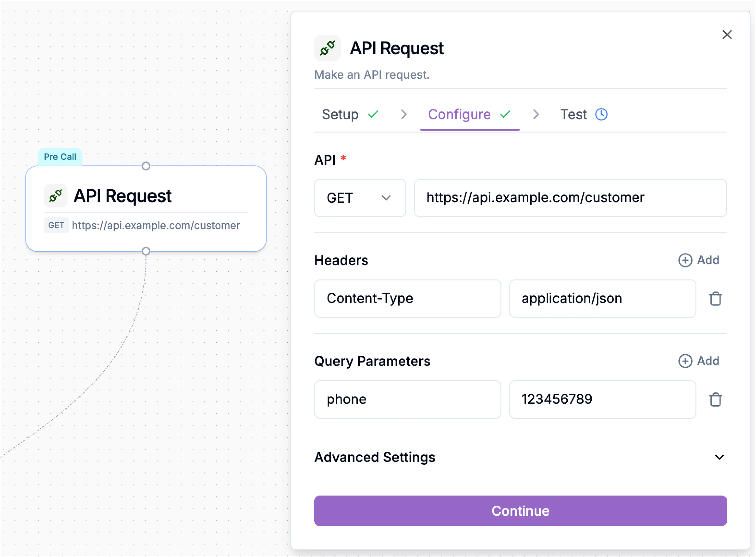756x557 pixels.
Task: Select the Configure step
Action: pyautogui.click(x=459, y=114)
